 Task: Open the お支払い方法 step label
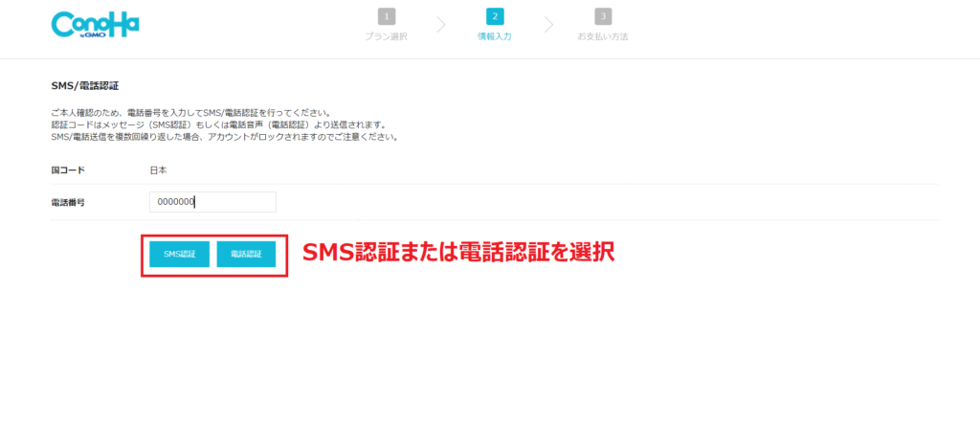[x=603, y=37]
